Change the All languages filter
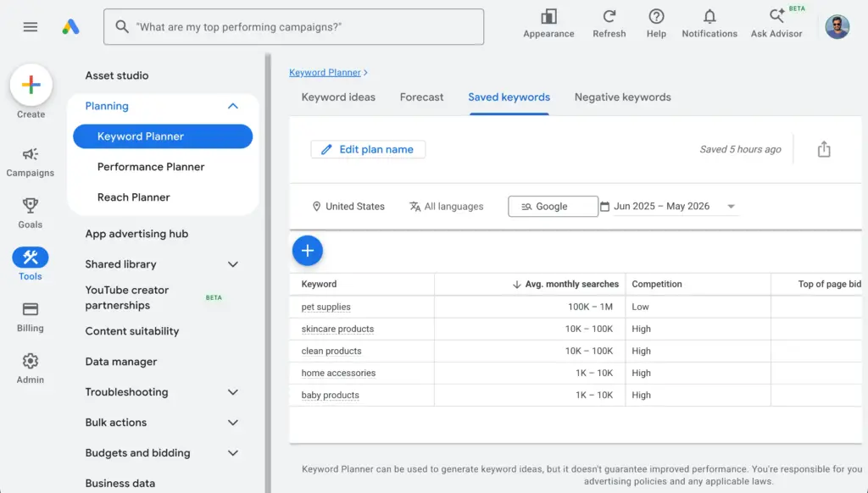Image resolution: width=868 pixels, height=493 pixels. [x=446, y=207]
